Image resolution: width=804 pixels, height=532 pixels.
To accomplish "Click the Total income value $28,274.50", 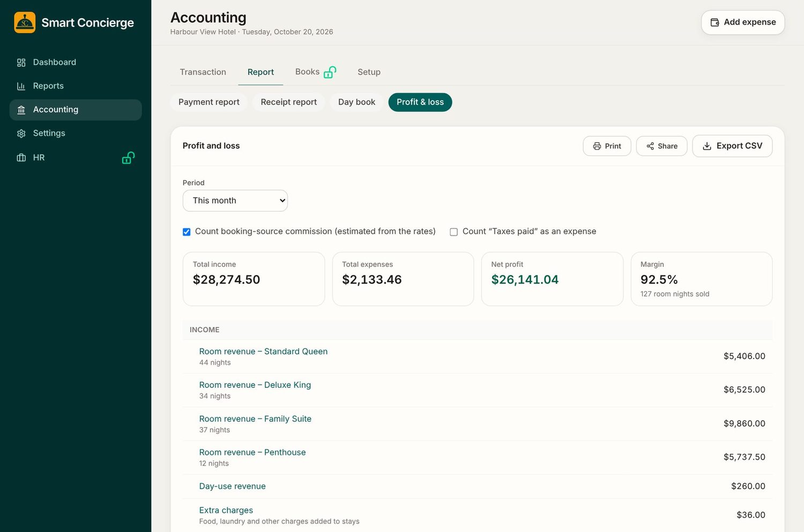I will click(x=227, y=280).
